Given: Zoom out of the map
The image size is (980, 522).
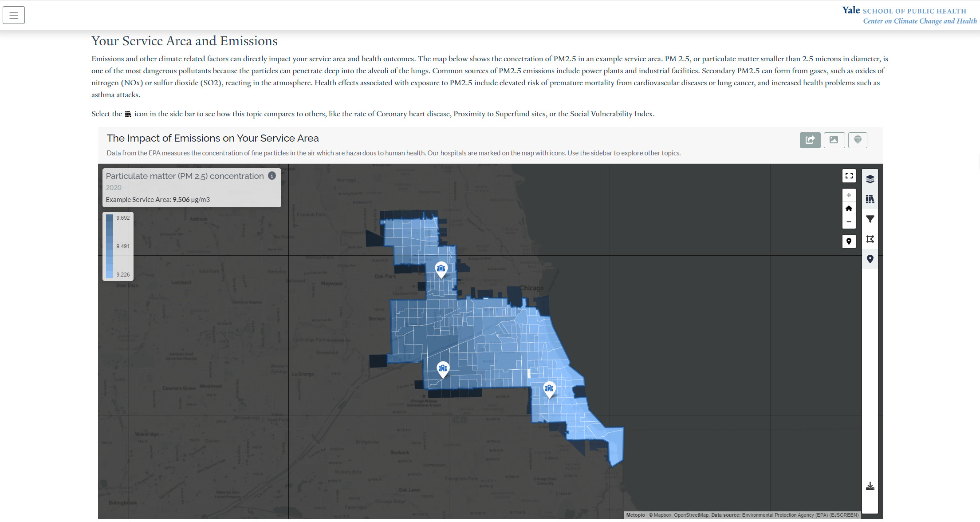Looking at the screenshot, I should (849, 222).
